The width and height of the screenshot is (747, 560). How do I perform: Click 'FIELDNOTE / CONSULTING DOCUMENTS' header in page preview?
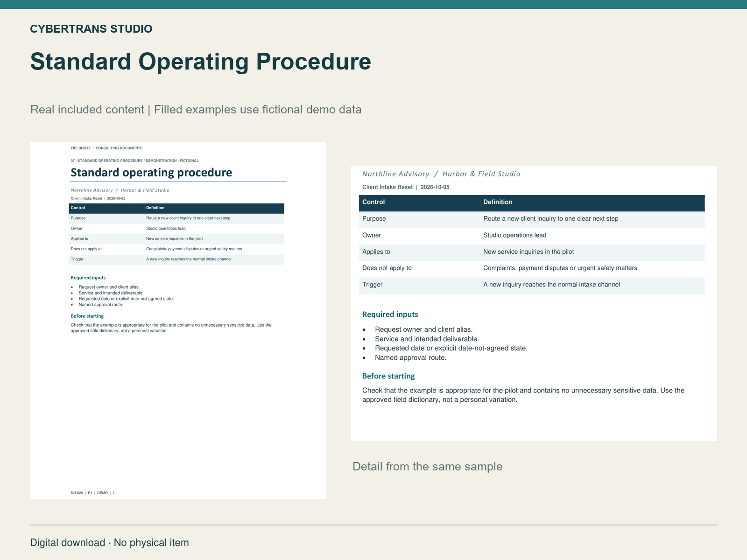(x=106, y=148)
